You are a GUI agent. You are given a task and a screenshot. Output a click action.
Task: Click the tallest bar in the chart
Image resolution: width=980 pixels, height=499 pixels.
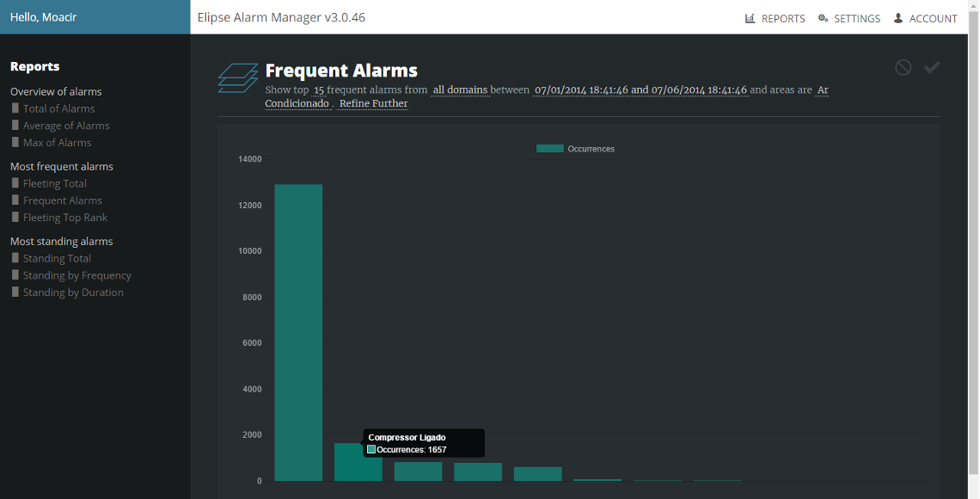coord(299,333)
